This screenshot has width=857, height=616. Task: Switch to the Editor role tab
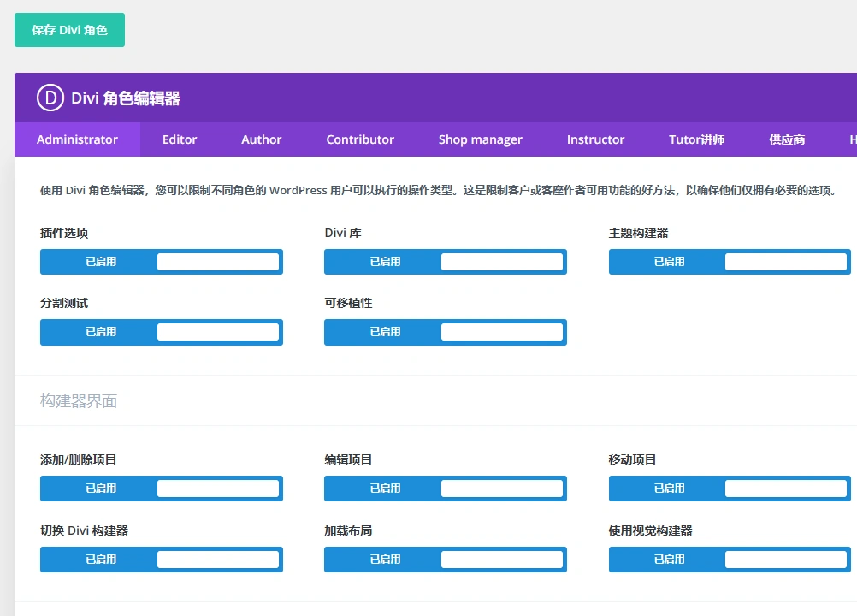tap(180, 139)
